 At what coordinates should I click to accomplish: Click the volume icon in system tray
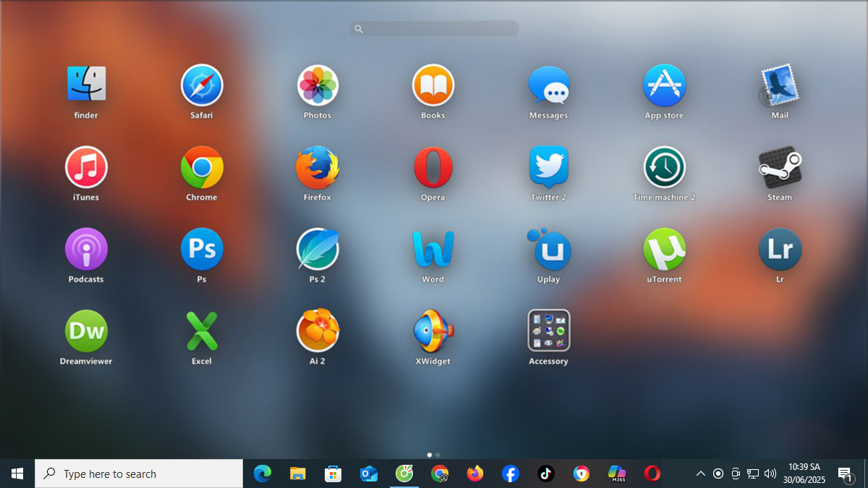pos(770,474)
